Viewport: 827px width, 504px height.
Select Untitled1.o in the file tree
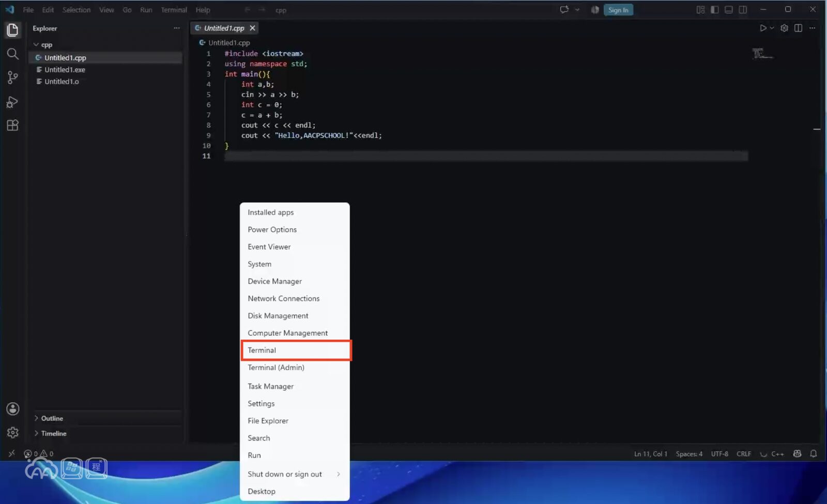pos(106,82)
